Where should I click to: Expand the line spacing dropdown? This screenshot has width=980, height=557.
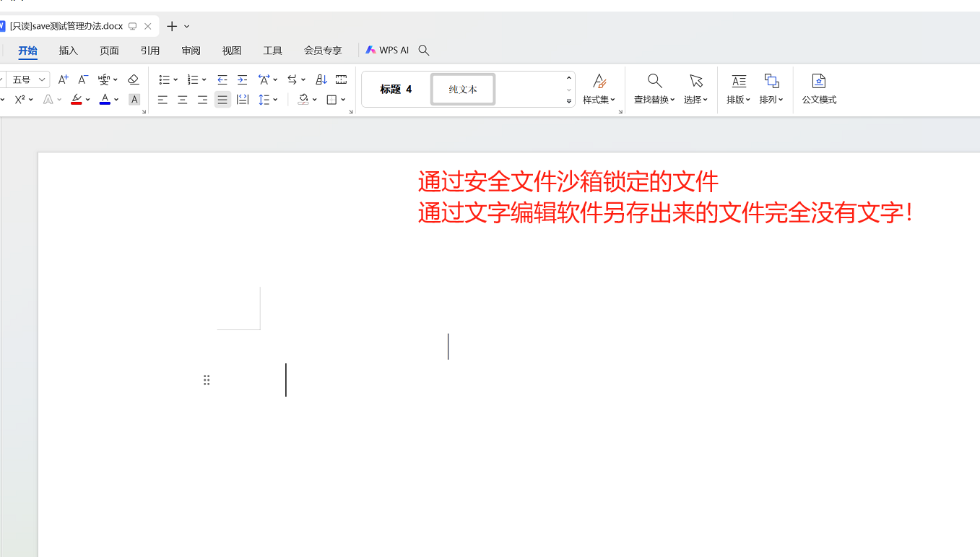pos(276,100)
